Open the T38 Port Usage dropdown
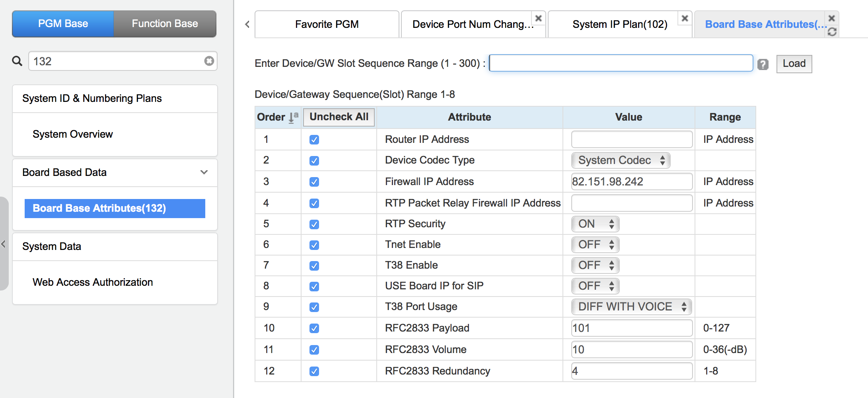This screenshot has width=868, height=398. (631, 307)
